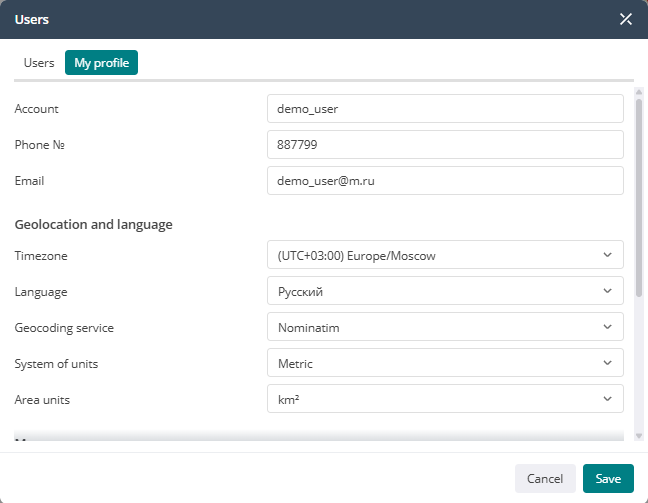This screenshot has height=503, width=648.
Task: Click the Account input field
Action: [x=445, y=109]
